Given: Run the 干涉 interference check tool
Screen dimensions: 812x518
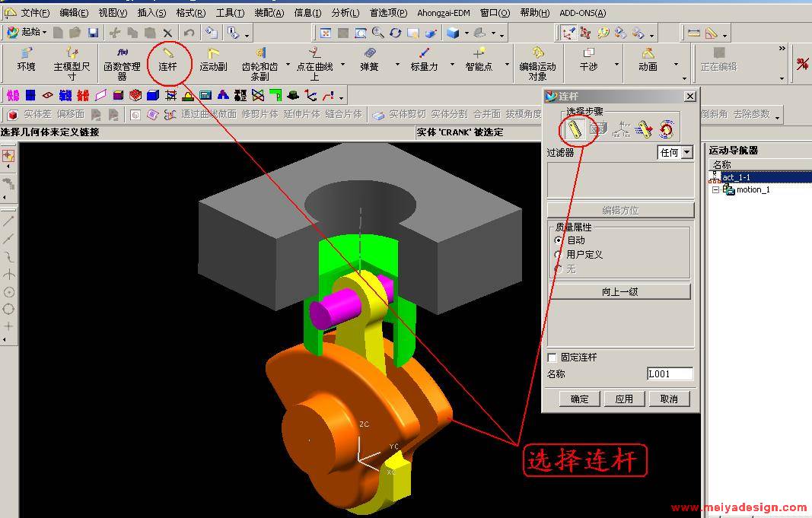Looking at the screenshot, I should pos(589,61).
